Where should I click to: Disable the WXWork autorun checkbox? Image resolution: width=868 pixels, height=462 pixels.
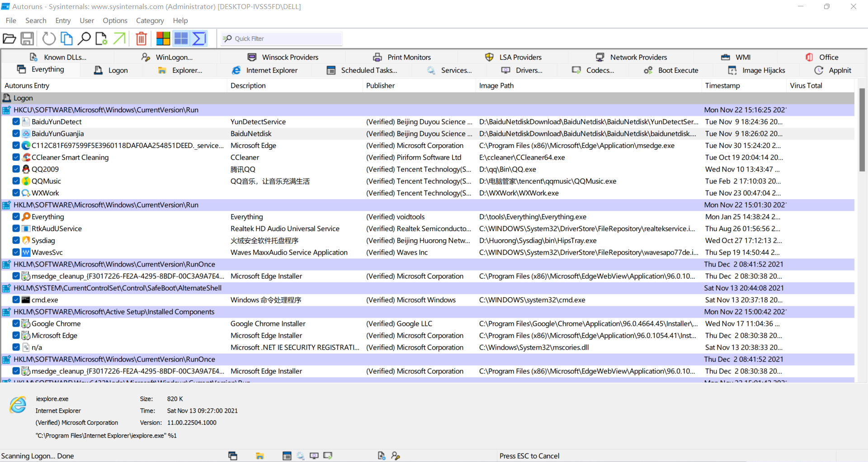16,193
